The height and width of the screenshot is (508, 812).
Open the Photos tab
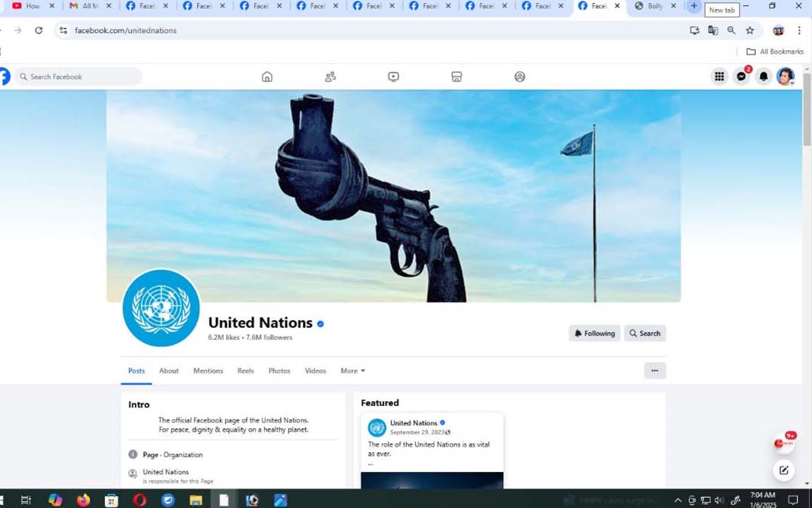[x=279, y=371]
